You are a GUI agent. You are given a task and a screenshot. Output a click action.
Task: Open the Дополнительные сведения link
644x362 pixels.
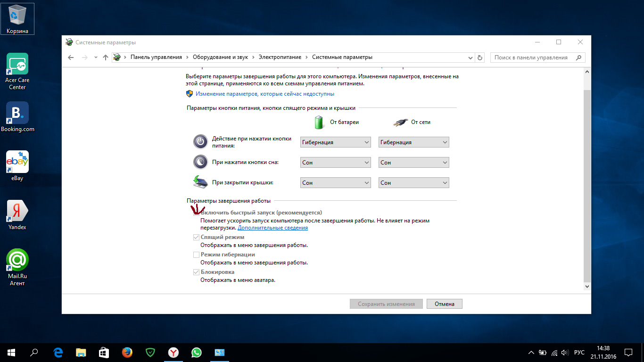tap(272, 228)
